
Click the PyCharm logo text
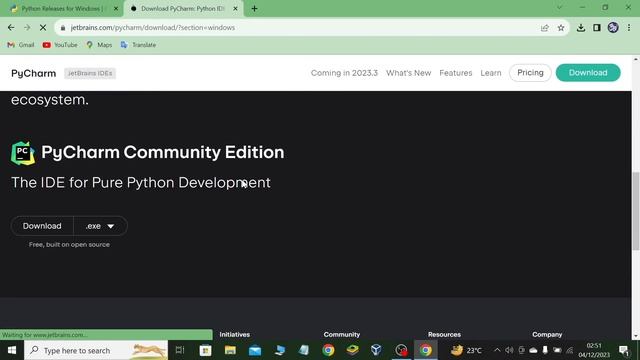point(33,73)
